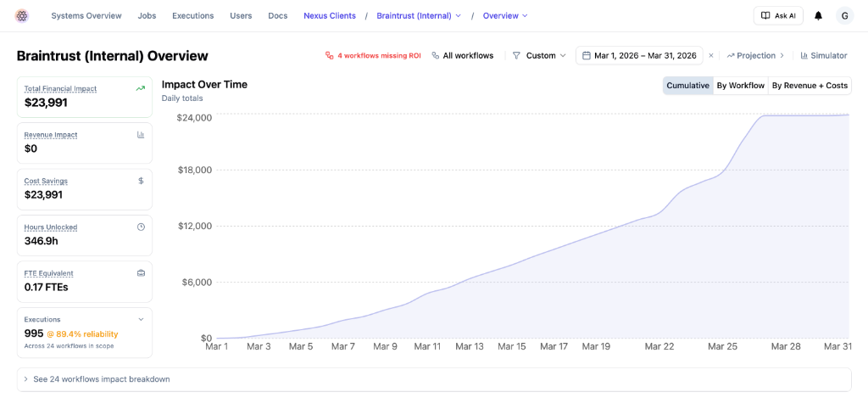Image resolution: width=868 pixels, height=409 pixels.
Task: Click the Revenue Impact label
Action: 51,135
